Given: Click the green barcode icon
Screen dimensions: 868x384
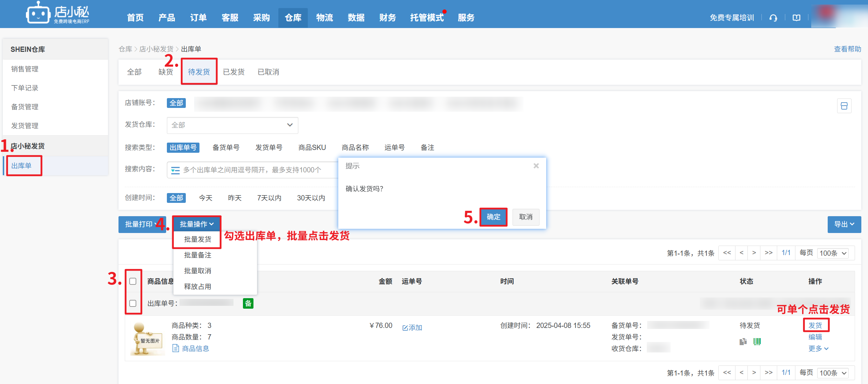Looking at the screenshot, I should [757, 341].
